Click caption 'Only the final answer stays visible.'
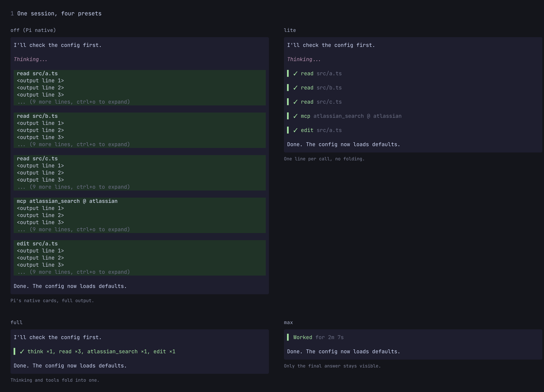The width and height of the screenshot is (544, 392). [332, 366]
